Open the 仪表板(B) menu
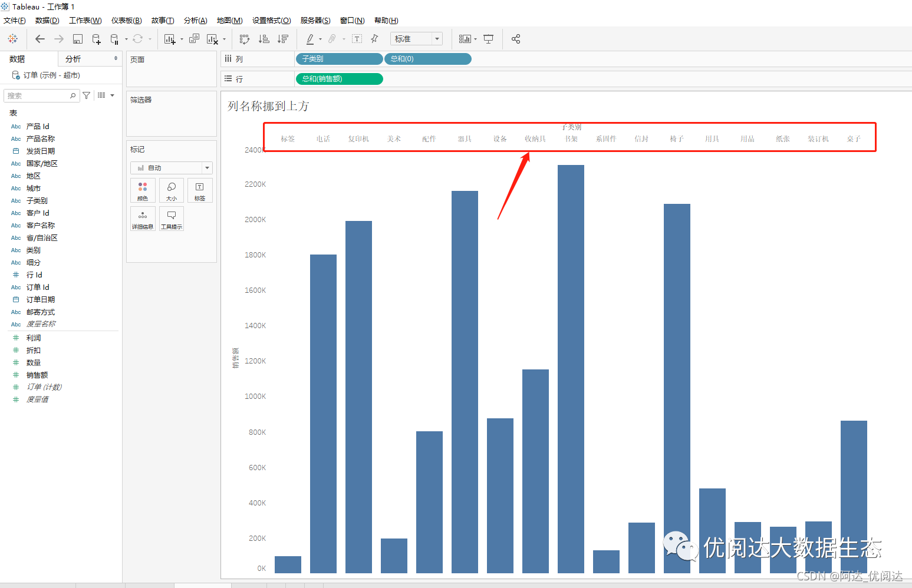 (x=126, y=20)
